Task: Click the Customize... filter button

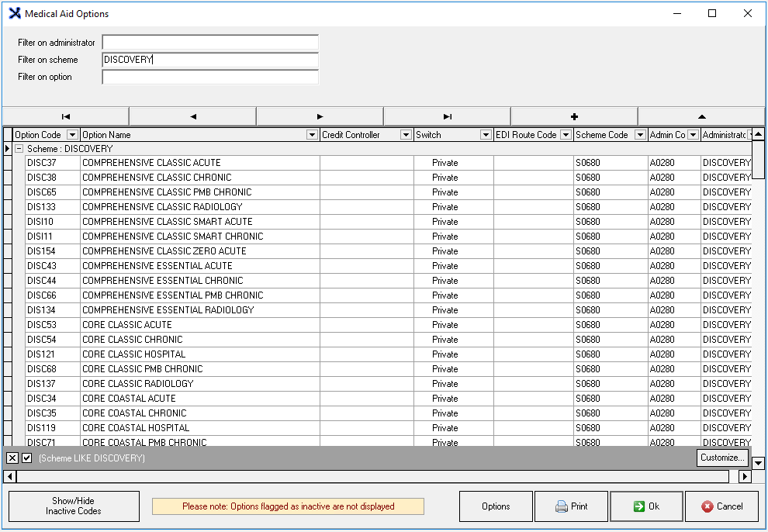Action: click(722, 458)
